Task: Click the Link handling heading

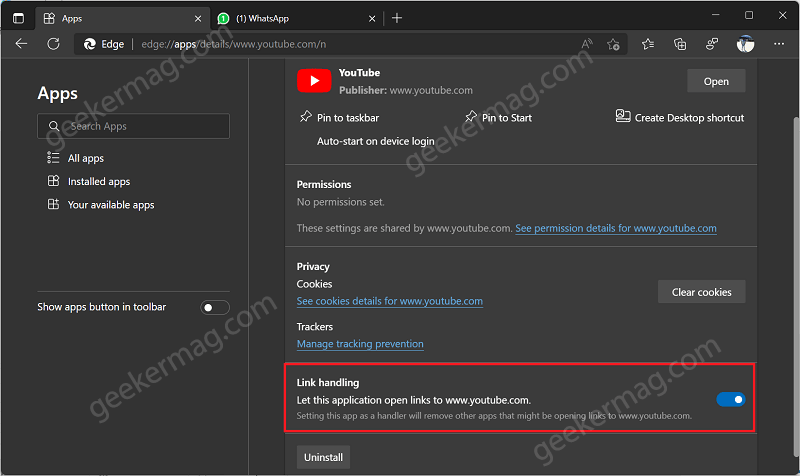Action: tap(328, 383)
